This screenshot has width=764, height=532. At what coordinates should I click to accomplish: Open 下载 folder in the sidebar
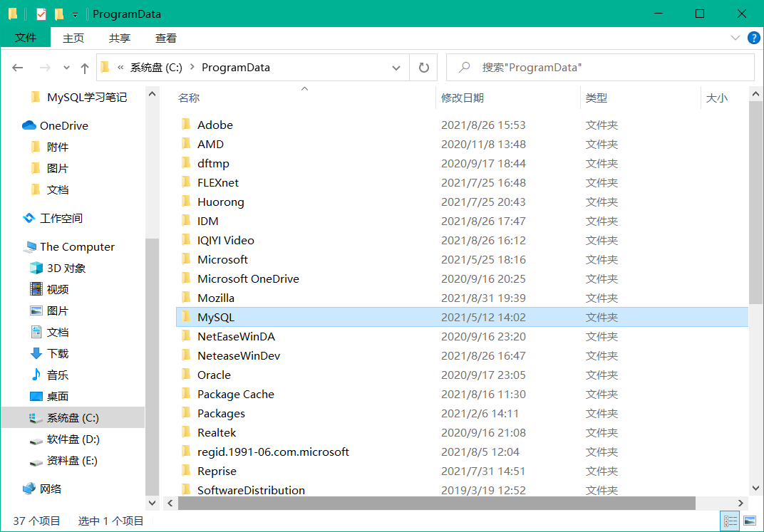(x=58, y=354)
